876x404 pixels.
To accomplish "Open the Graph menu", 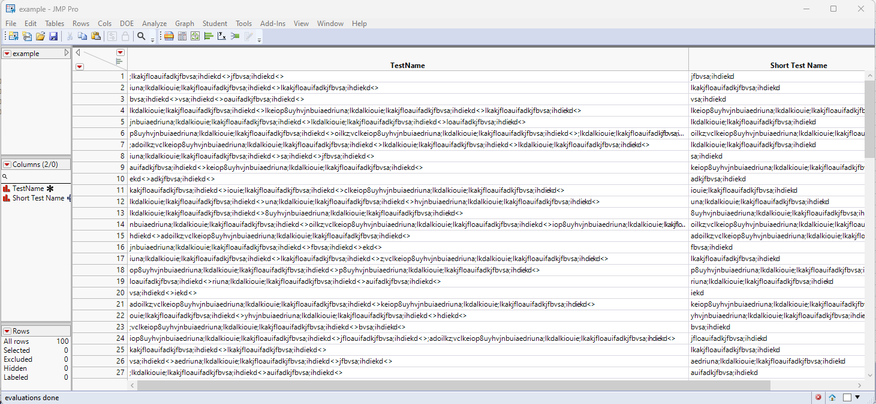I will (184, 23).
